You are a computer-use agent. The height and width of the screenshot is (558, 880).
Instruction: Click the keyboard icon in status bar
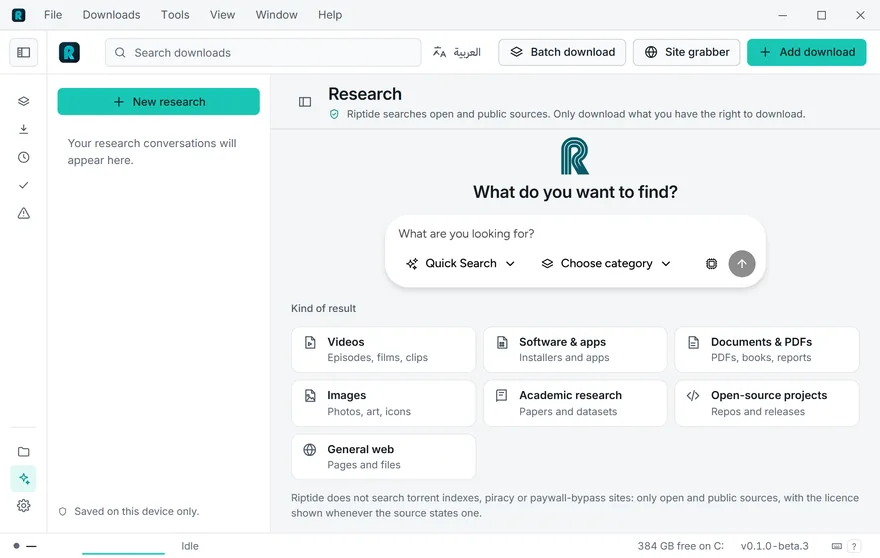pos(836,546)
